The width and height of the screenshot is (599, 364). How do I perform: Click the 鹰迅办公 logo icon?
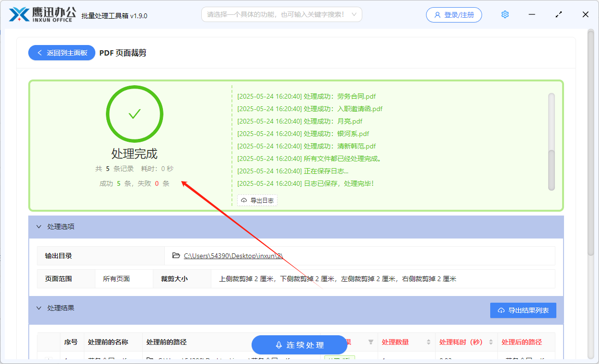click(x=19, y=14)
